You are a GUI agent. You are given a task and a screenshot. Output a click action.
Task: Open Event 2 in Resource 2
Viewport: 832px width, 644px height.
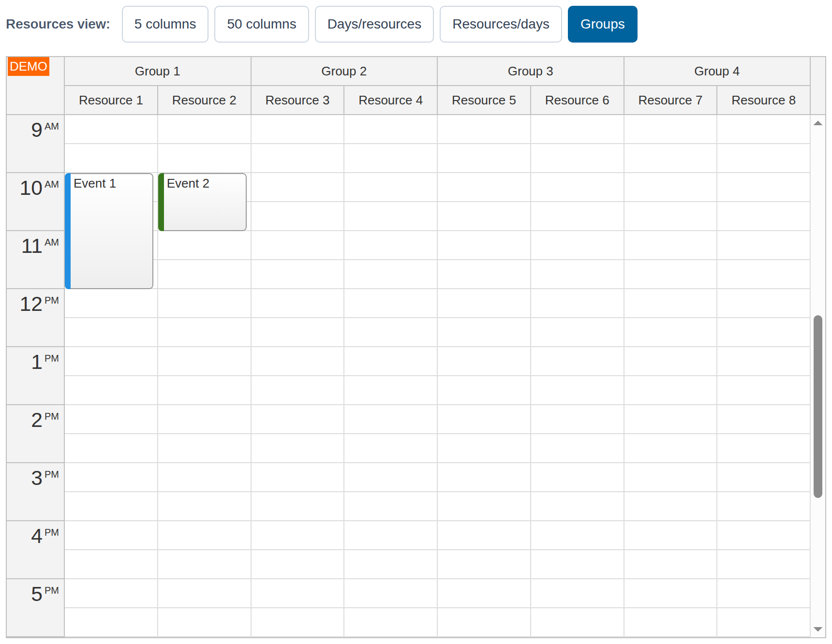coord(202,202)
